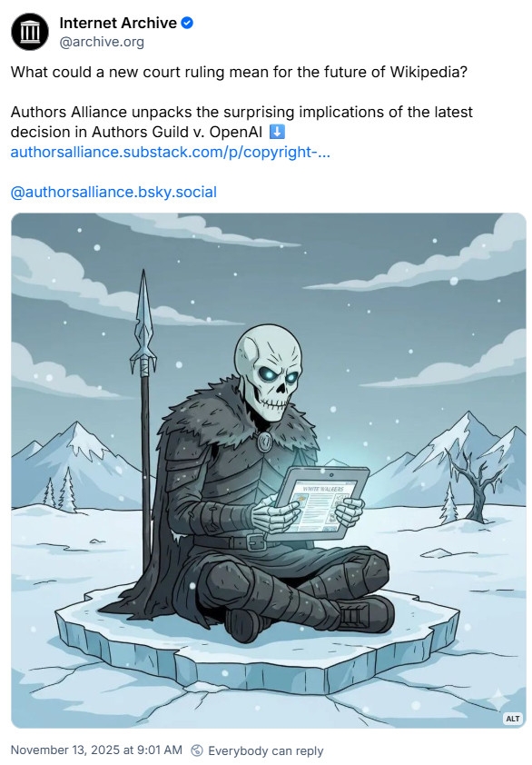The height and width of the screenshot is (765, 532).
Task: Click the ice slab under the seated figure
Action: [x=258, y=635]
